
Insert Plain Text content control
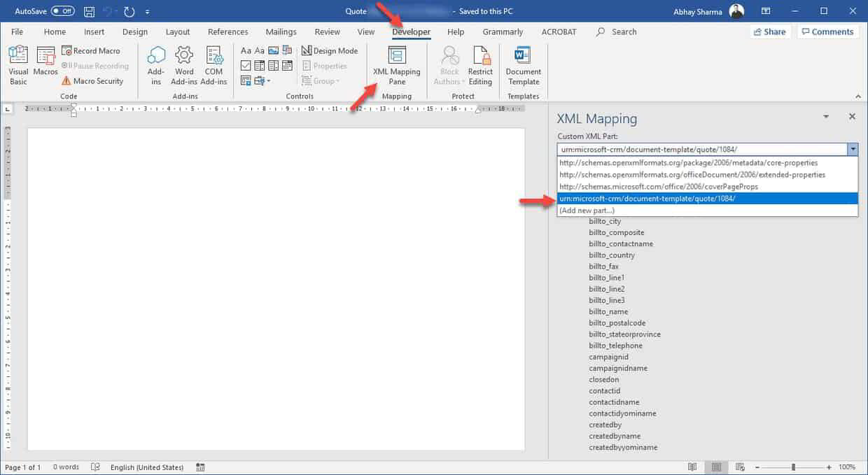click(x=260, y=50)
